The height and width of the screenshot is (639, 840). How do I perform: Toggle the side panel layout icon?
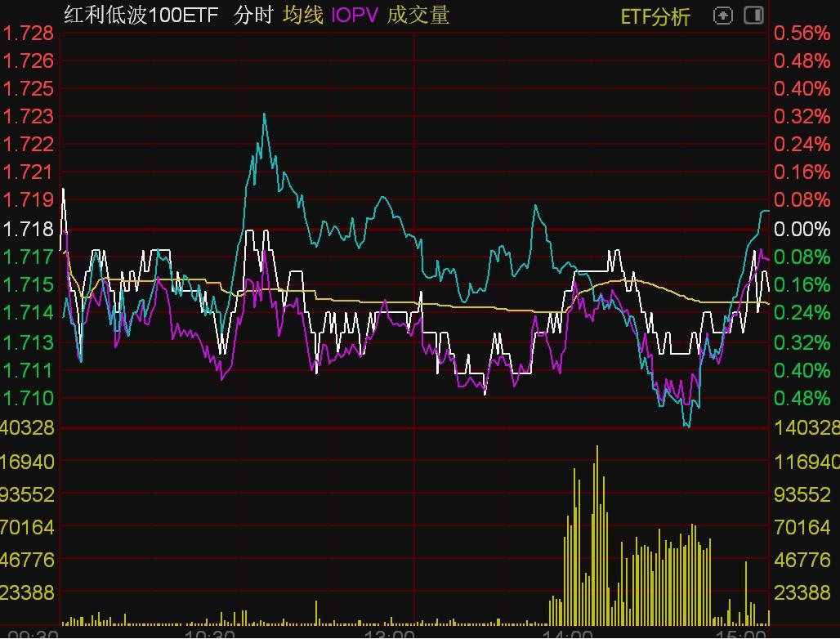coord(753,15)
